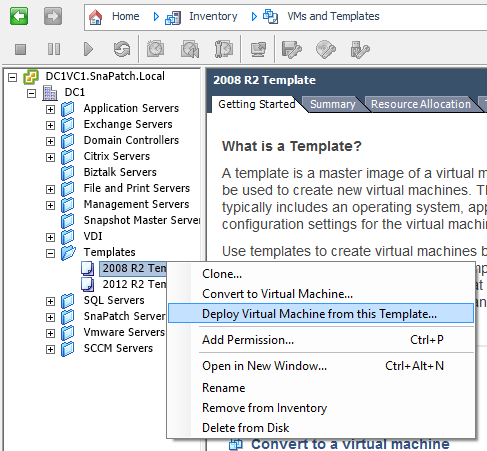The width and height of the screenshot is (487, 451).
Task: Click Inventory in the breadcrumb bar
Action: tap(213, 16)
